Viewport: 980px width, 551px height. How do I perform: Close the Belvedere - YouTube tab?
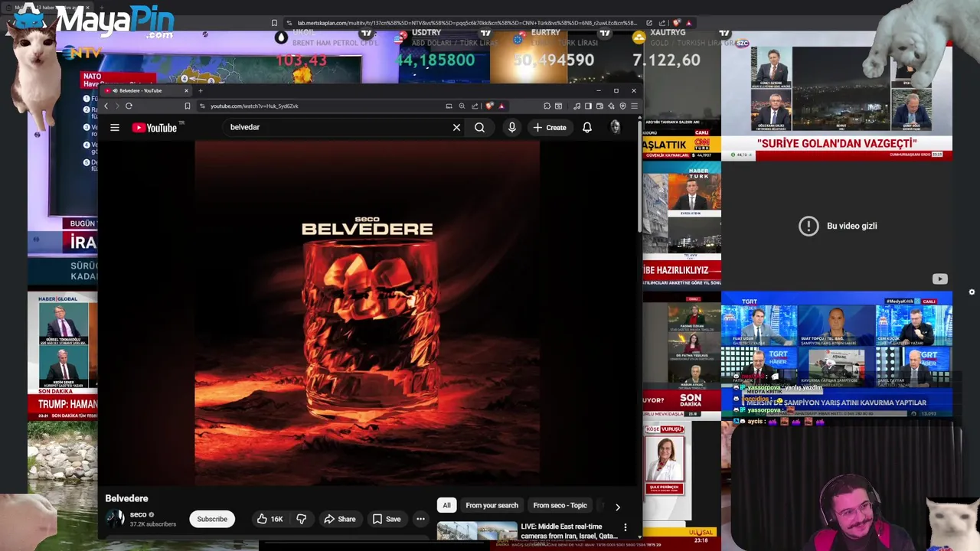(186, 90)
